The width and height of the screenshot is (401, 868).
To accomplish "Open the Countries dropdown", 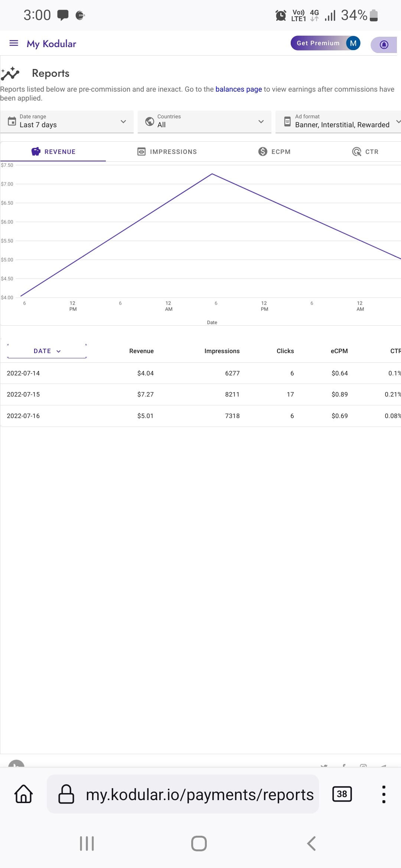I will pyautogui.click(x=205, y=121).
